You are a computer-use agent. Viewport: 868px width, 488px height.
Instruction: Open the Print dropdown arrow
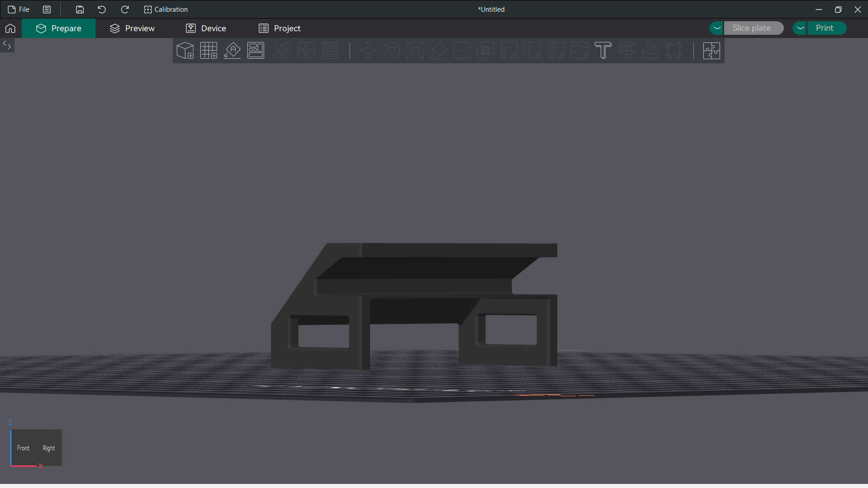click(800, 28)
